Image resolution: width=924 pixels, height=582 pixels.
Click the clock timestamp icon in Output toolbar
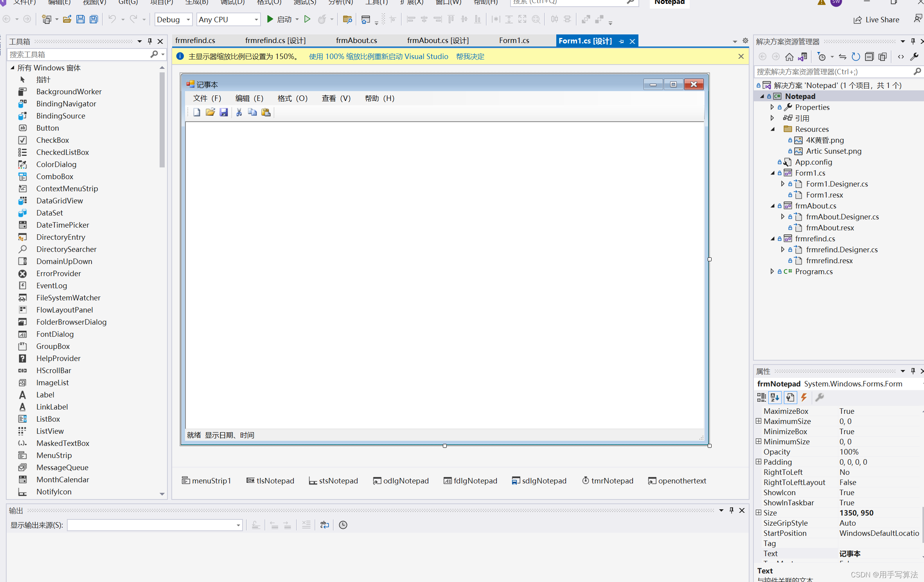(343, 525)
